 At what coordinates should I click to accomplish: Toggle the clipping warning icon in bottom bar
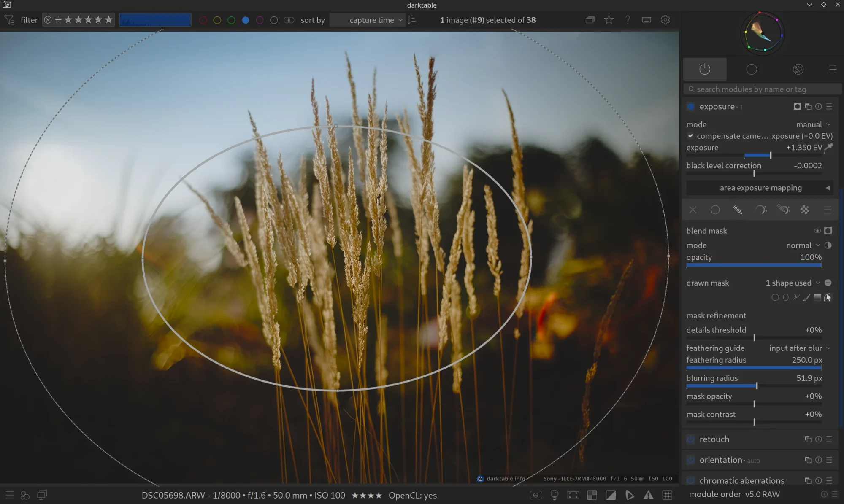[611, 495]
